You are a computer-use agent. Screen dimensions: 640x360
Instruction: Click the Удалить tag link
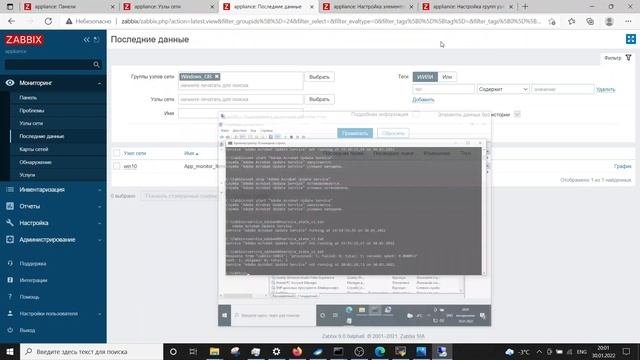605,89
